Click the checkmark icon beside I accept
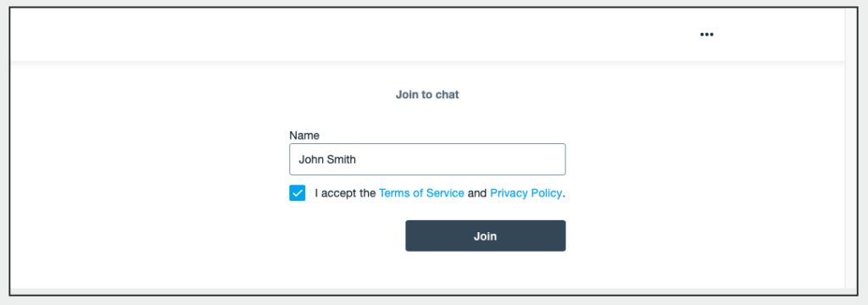This screenshot has width=868, height=305. 298,193
